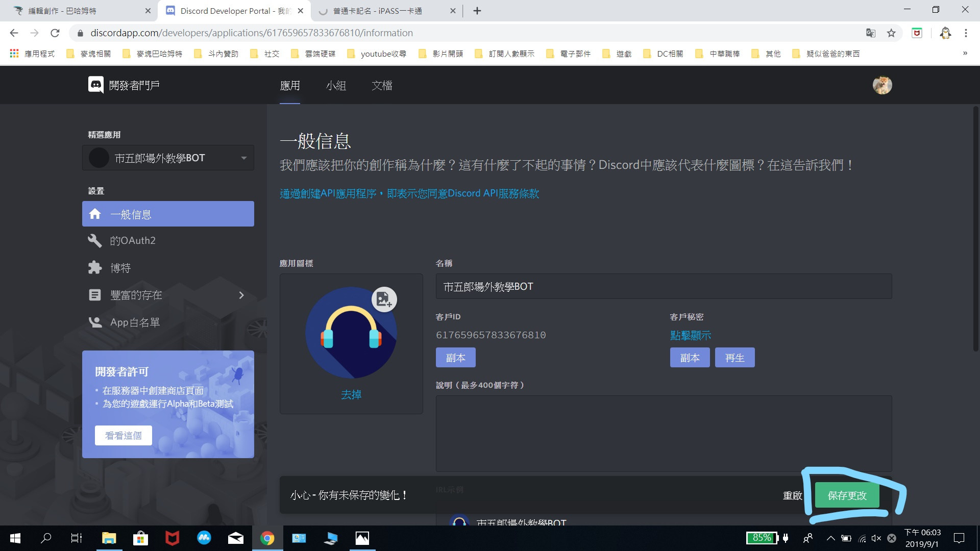Switch to the 小組 tab
980x551 pixels.
(x=336, y=85)
